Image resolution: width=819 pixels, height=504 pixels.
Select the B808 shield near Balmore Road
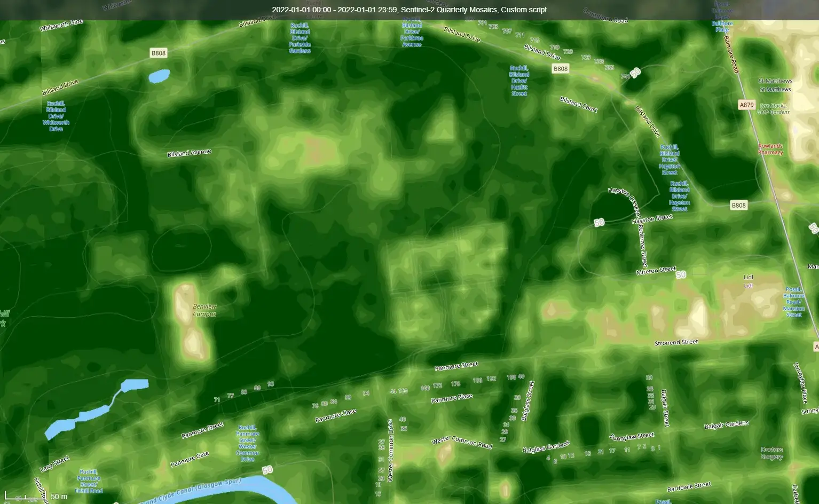[x=738, y=204]
